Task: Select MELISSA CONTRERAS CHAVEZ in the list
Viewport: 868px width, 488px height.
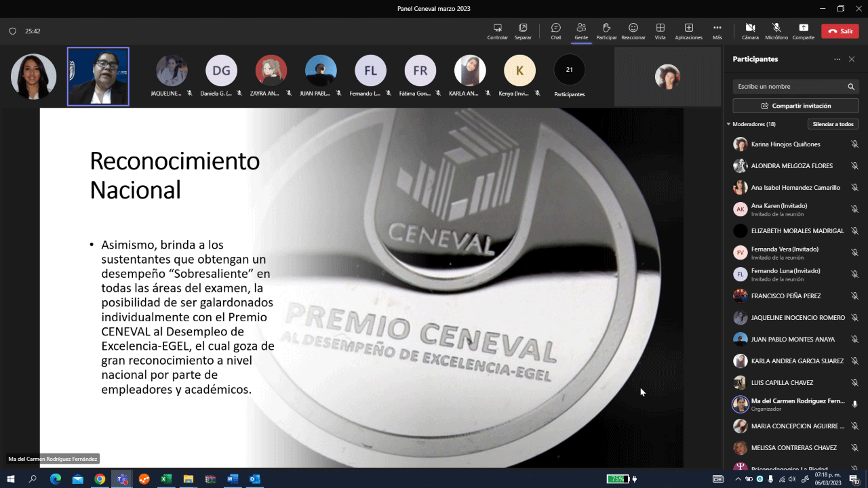Action: tap(795, 448)
